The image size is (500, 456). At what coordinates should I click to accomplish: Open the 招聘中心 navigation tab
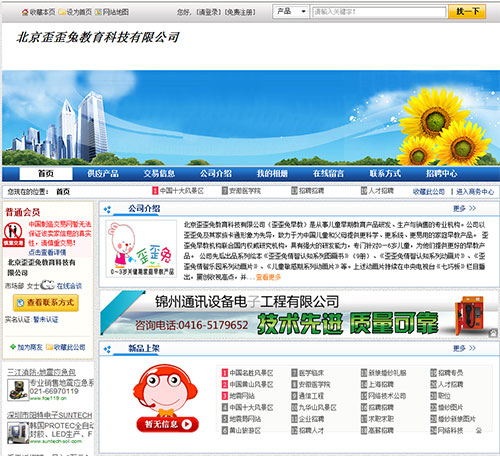click(442, 174)
